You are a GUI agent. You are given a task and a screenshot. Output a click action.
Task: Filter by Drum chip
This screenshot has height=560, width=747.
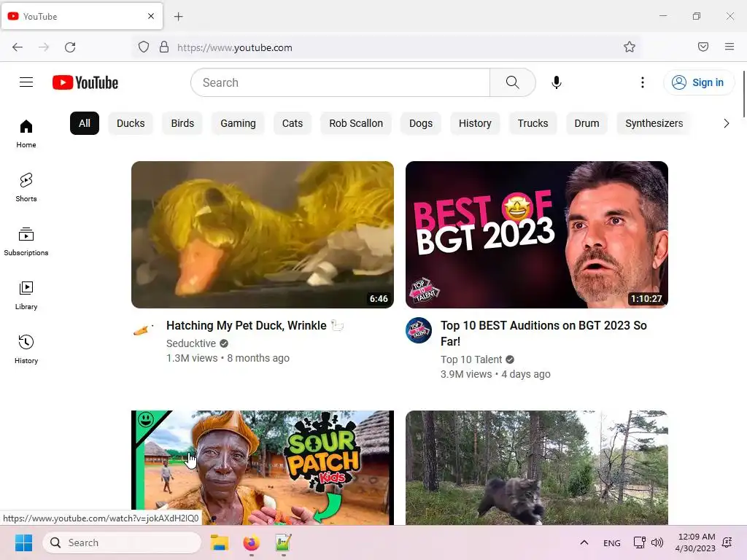coord(587,123)
